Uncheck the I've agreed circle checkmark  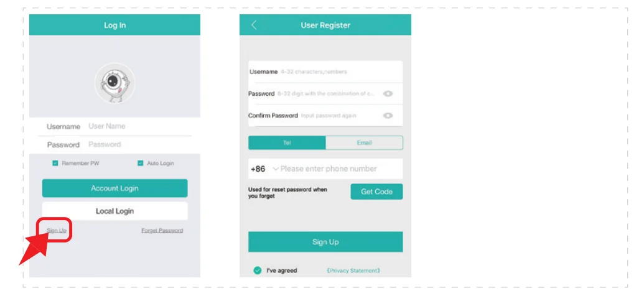[x=258, y=270]
